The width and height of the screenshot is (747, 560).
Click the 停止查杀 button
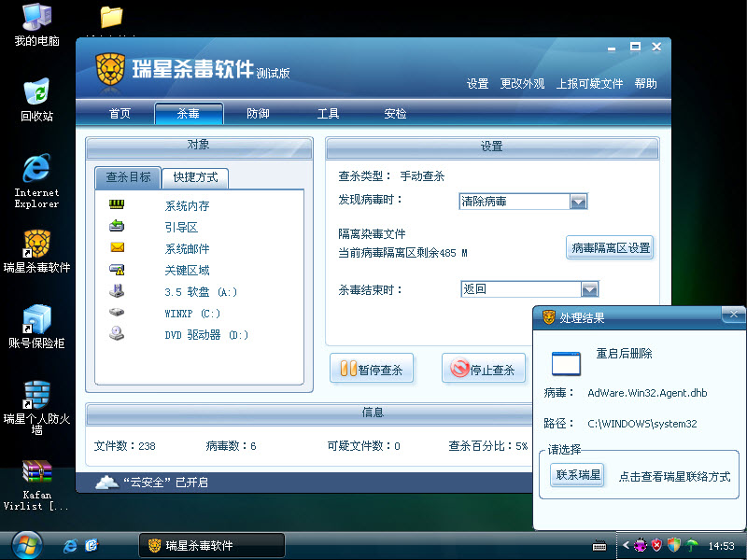[x=484, y=369]
